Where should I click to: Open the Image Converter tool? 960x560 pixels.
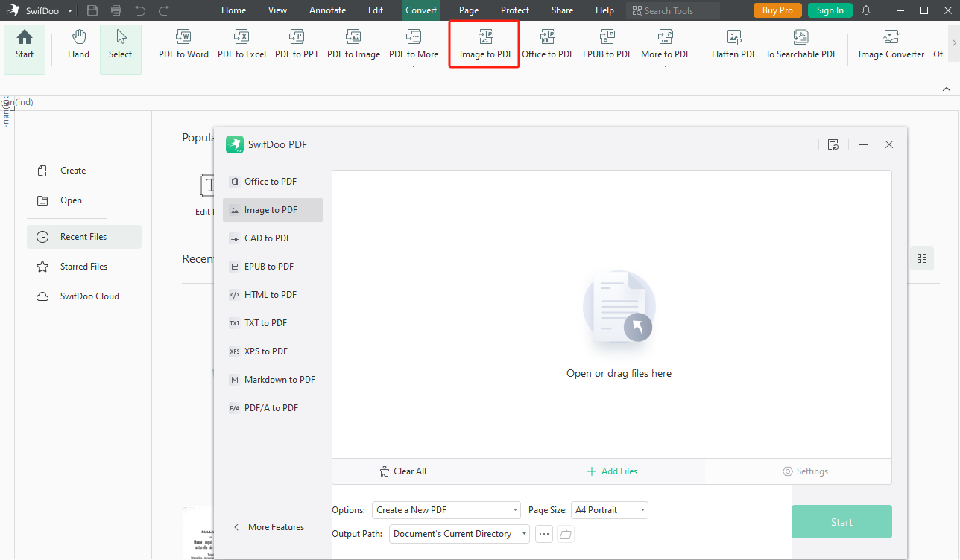(x=891, y=45)
